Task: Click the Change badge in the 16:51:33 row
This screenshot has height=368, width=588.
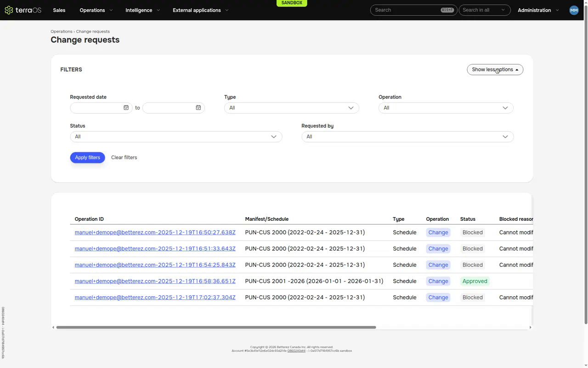Action: tap(438, 248)
